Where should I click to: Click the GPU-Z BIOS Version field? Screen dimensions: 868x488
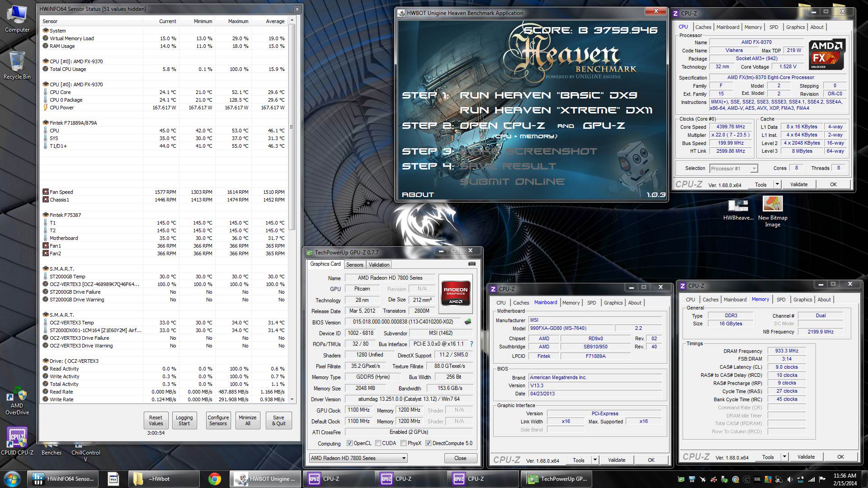tap(403, 322)
